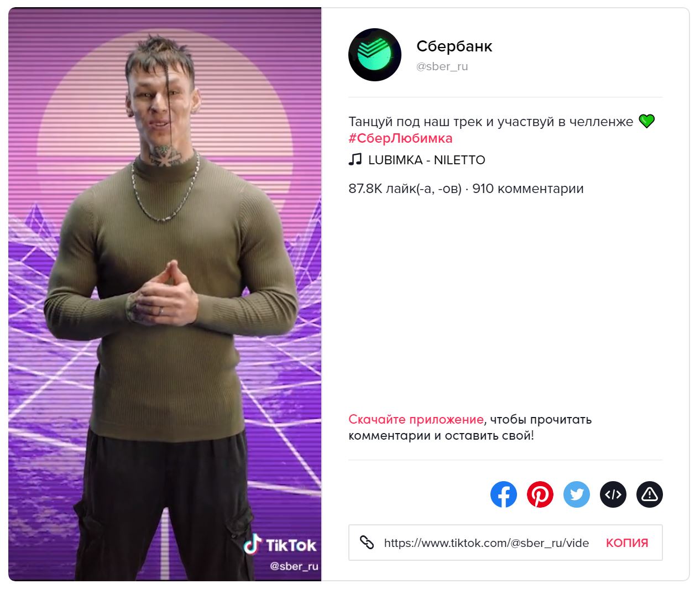The image size is (700, 589).
Task: Click the green heart emoji
Action: point(646,121)
